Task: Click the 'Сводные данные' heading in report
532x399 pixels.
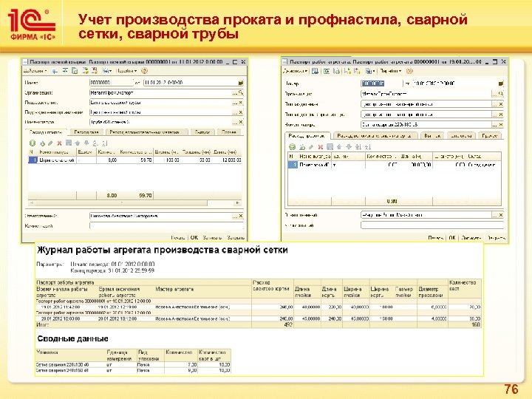Action: pyautogui.click(x=72, y=338)
